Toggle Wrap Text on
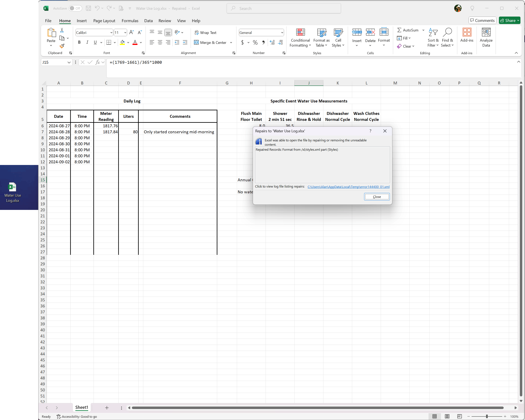The height and width of the screenshot is (420, 525). pyautogui.click(x=205, y=32)
